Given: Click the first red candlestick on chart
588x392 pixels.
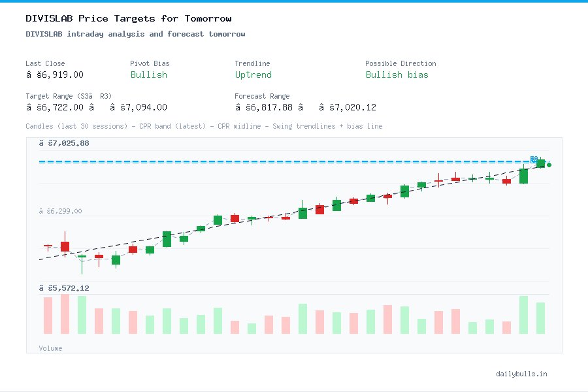Looking at the screenshot, I should click(x=48, y=246).
